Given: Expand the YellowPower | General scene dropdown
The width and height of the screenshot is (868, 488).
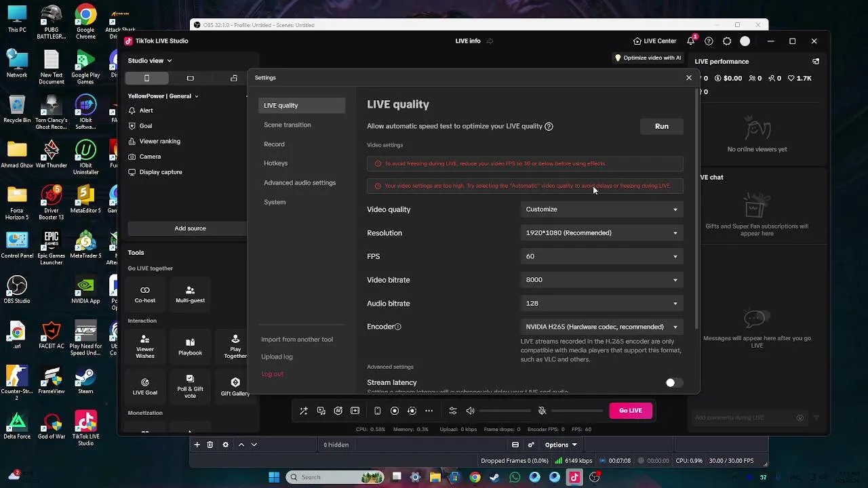Looking at the screenshot, I should click(163, 96).
